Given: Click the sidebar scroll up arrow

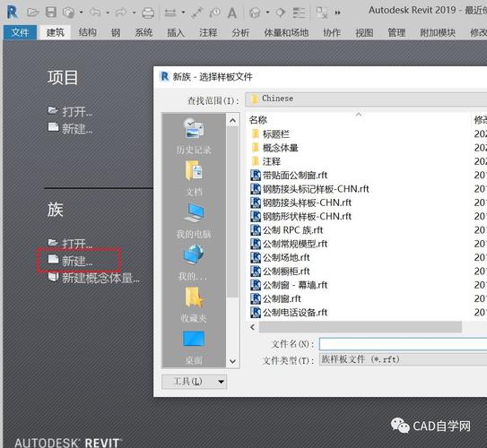Looking at the screenshot, I should point(232,120).
